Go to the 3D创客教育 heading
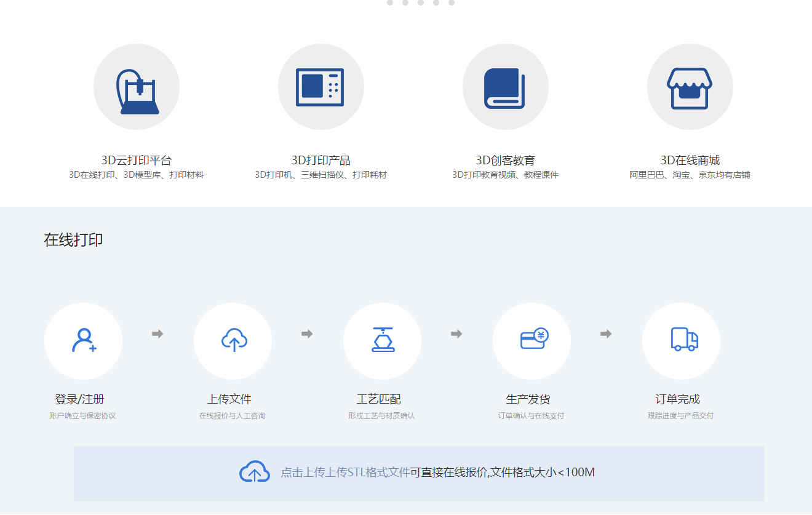Viewport: 812px width, 515px height. coord(506,161)
